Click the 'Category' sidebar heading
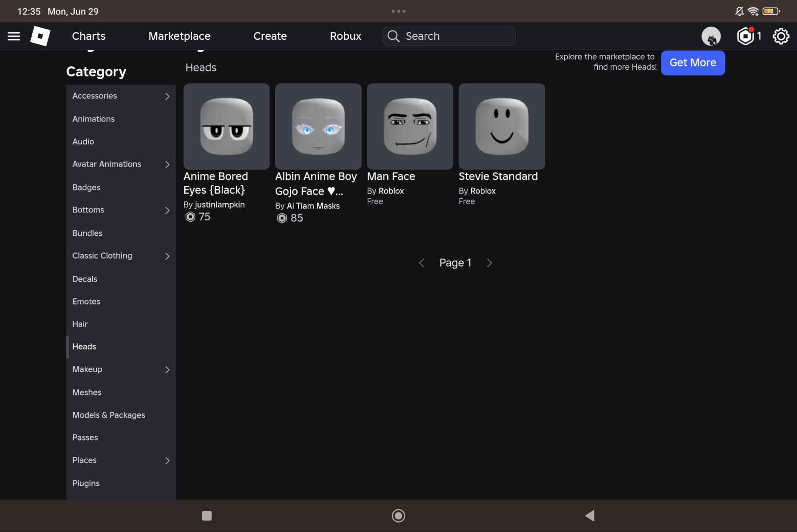This screenshot has height=532, width=797. 96,72
